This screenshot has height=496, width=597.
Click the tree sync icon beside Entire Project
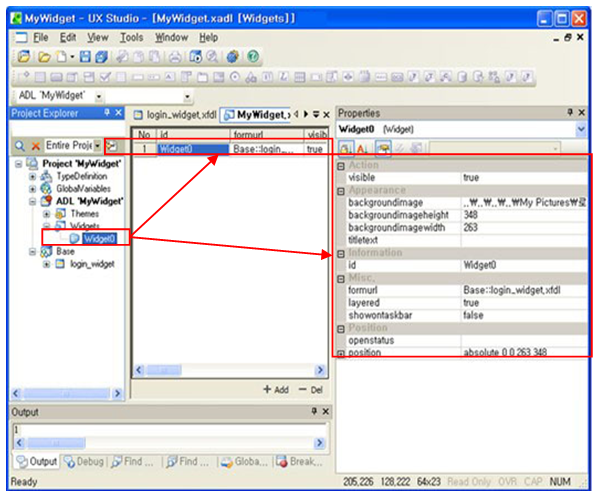(x=112, y=145)
